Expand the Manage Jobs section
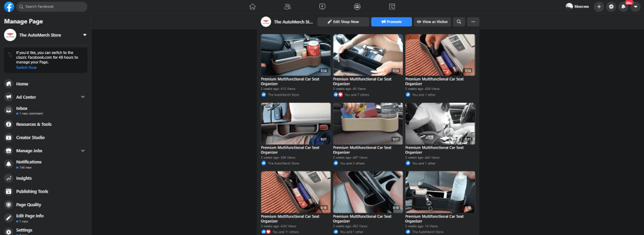This screenshot has width=644, height=235. pyautogui.click(x=83, y=151)
